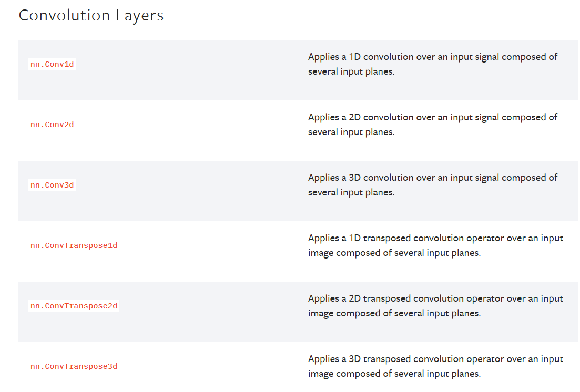The height and width of the screenshot is (392, 580).
Task: Click "several input planes." in the nn.Conv3d row
Action: pyautogui.click(x=351, y=192)
